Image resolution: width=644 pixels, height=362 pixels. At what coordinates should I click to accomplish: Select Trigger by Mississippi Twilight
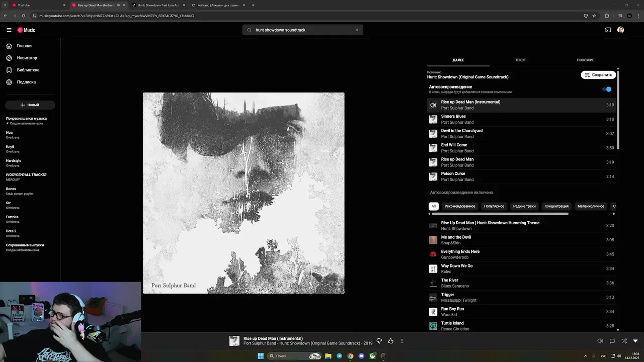[522, 297]
